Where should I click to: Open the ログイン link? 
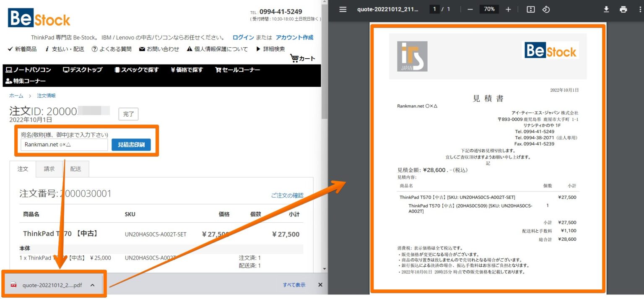point(243,37)
